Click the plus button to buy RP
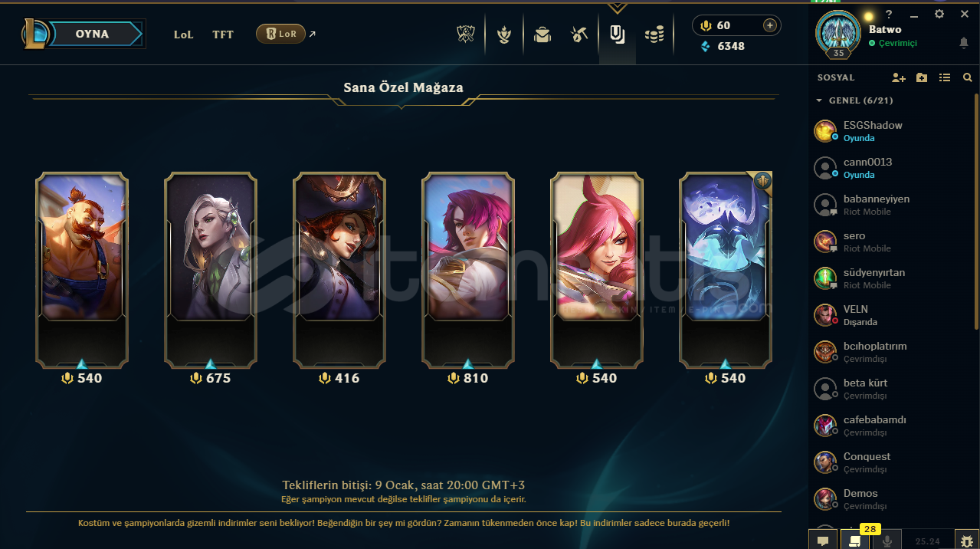The image size is (980, 549). 770,25
